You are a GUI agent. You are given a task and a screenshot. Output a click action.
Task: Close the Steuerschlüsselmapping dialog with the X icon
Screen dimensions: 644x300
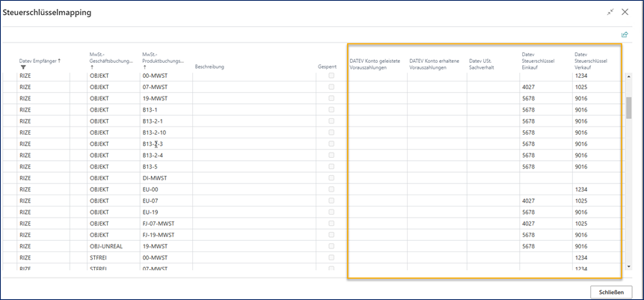tap(625, 13)
